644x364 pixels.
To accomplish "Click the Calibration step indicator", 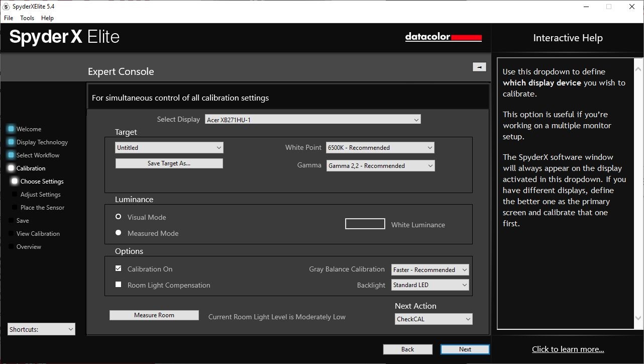I will [x=11, y=168].
